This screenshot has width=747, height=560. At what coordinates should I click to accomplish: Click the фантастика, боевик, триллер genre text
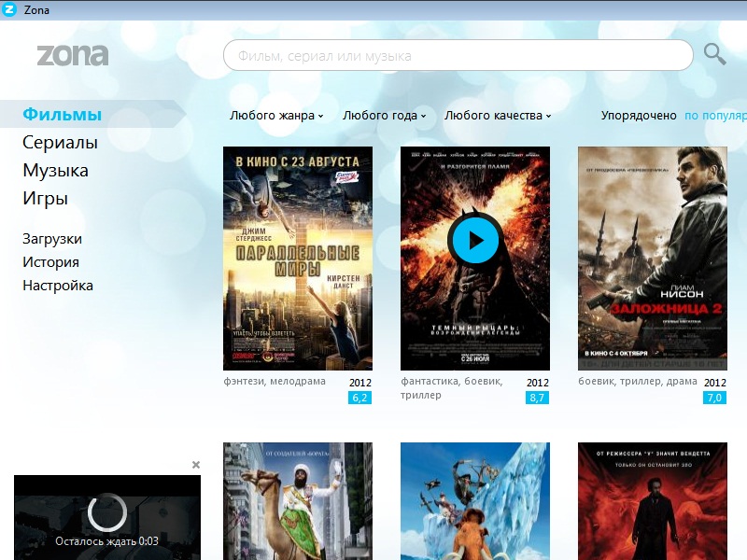[x=452, y=388]
